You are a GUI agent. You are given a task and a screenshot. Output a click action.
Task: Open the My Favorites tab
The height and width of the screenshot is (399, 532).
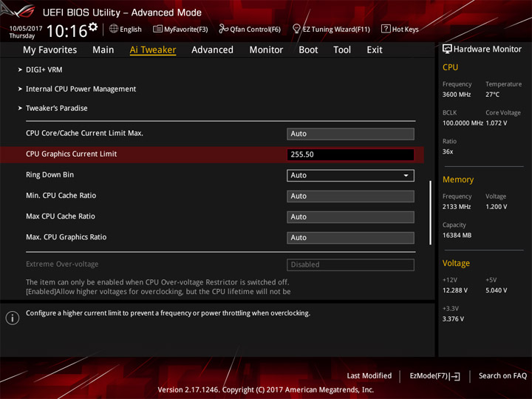[x=50, y=50]
